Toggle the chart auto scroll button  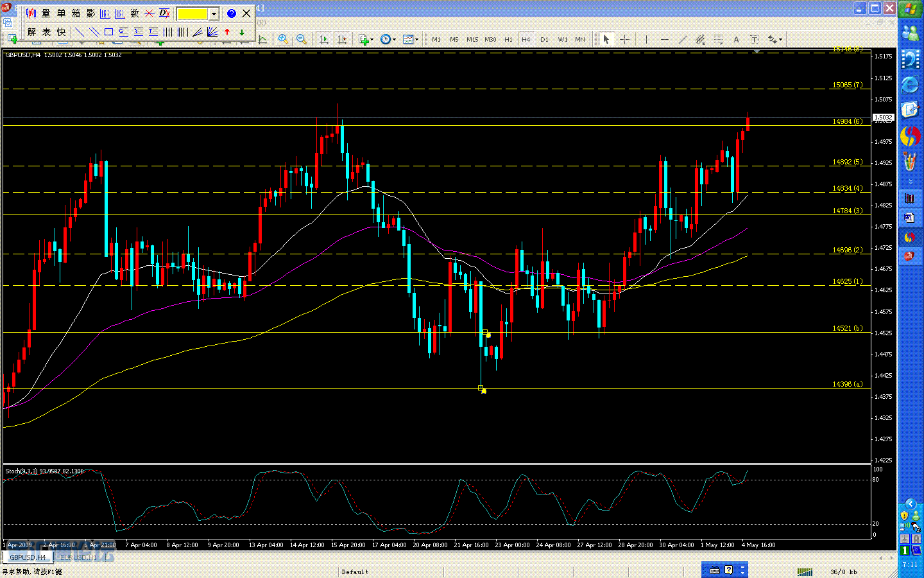pos(323,39)
